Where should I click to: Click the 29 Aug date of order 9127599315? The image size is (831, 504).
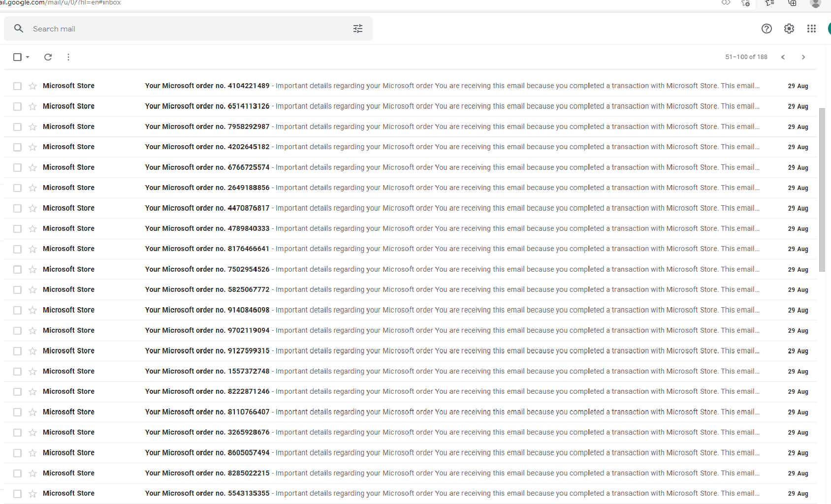click(798, 351)
